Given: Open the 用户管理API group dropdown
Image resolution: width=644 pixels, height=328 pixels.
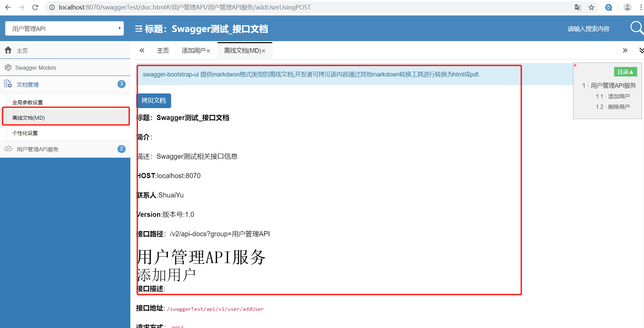Looking at the screenshot, I should tap(65, 29).
